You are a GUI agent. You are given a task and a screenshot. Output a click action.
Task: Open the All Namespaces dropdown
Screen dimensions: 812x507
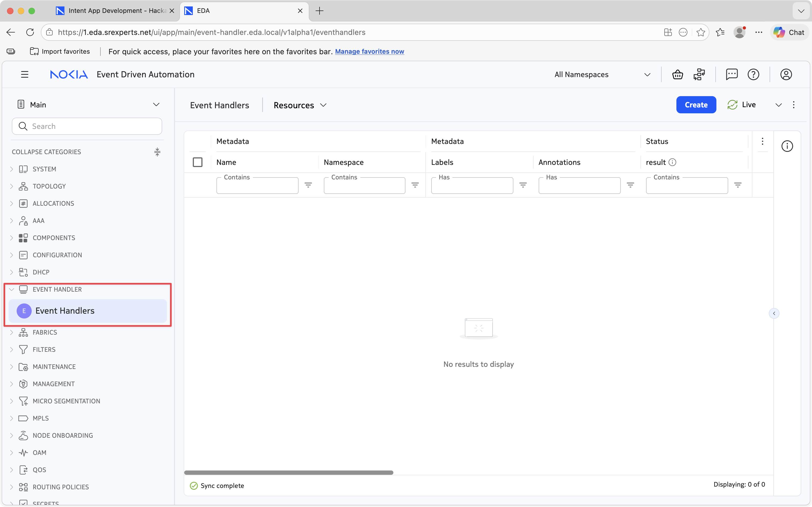[603, 74]
